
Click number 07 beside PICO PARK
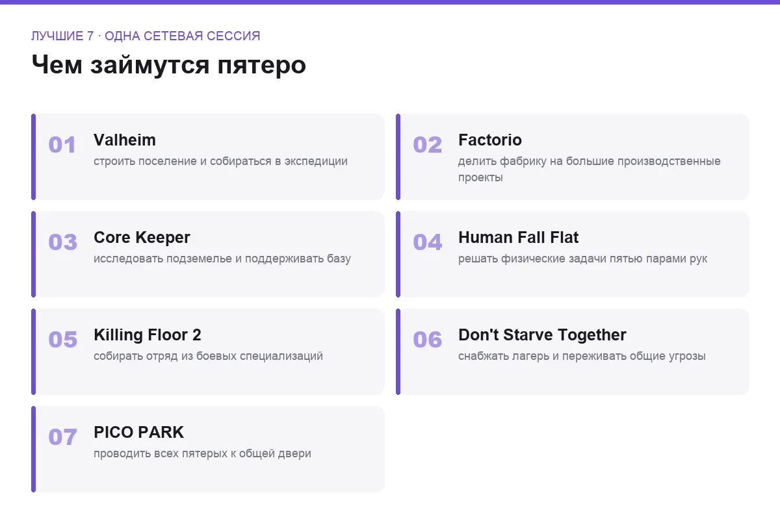pyautogui.click(x=62, y=437)
